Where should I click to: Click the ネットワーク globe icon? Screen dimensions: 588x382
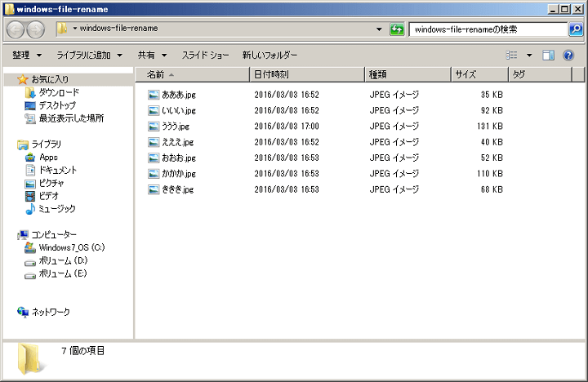[x=23, y=312]
